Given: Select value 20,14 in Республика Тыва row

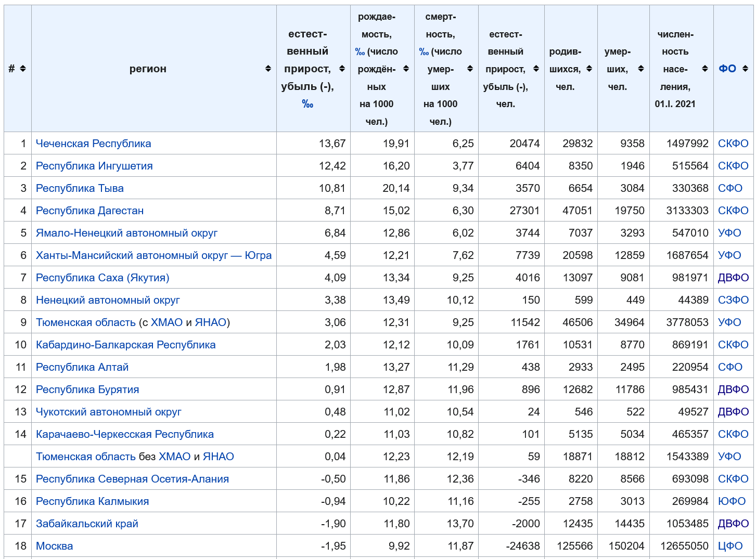Looking at the screenshot, I should click(x=396, y=188).
